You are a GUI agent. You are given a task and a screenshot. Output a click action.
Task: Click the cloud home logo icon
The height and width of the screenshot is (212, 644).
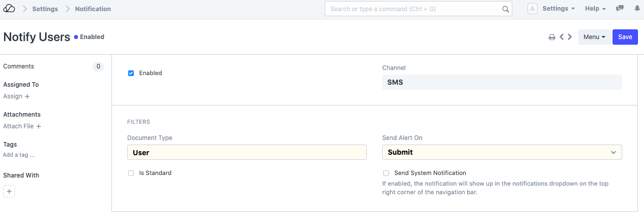[x=9, y=9]
